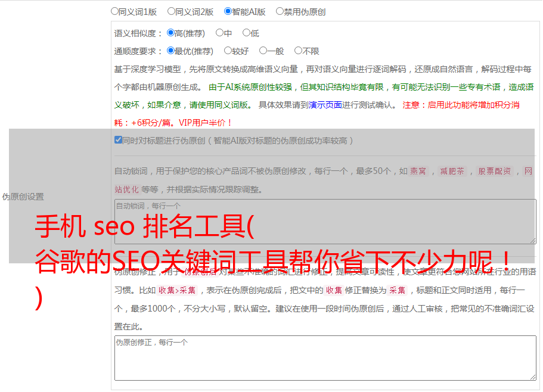Set 通顺度要求 to 最优(推荐)
This screenshot has height=392, width=543.
(170, 51)
